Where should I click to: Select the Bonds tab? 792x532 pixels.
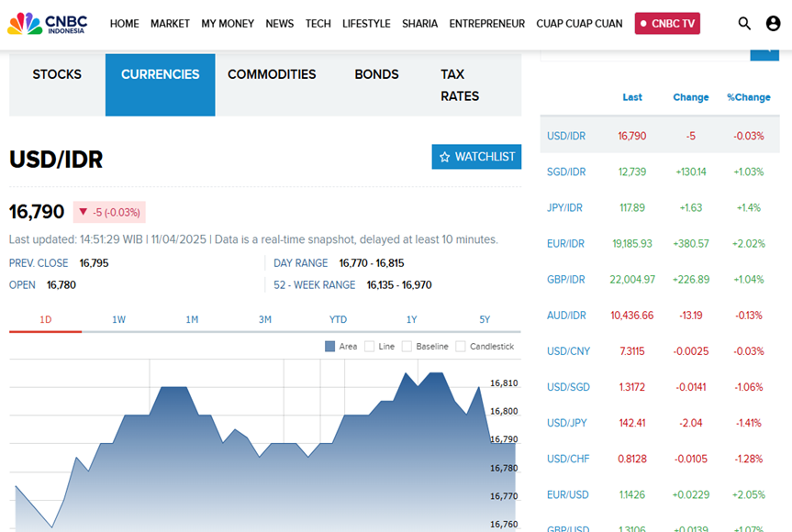point(376,74)
